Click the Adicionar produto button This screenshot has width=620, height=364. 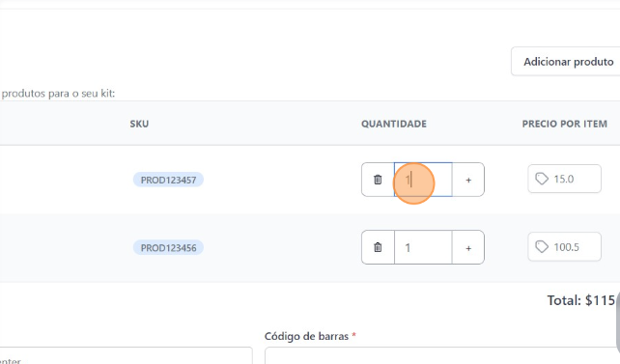tap(565, 61)
